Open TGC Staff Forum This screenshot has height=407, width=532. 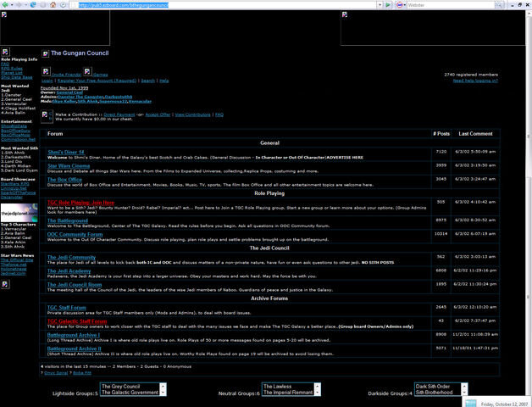tap(66, 308)
